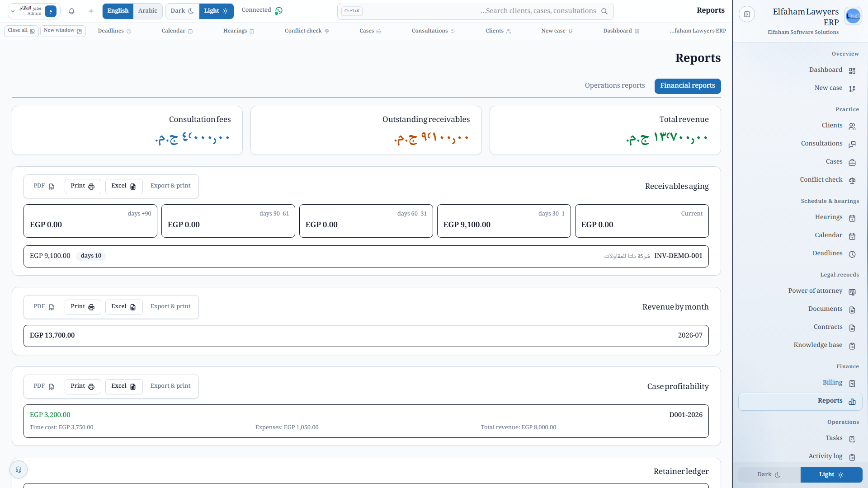Click case profitability row D001-2026
The width and height of the screenshot is (868, 488).
pyautogui.click(x=366, y=421)
